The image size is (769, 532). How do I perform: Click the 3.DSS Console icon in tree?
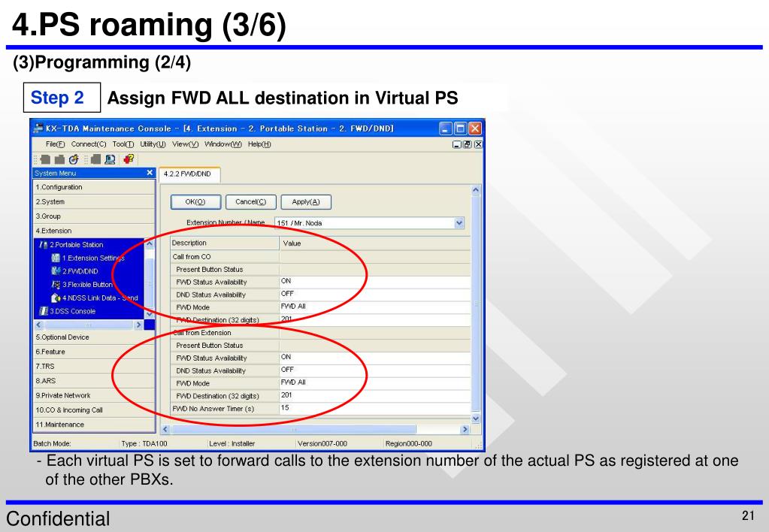(x=43, y=311)
